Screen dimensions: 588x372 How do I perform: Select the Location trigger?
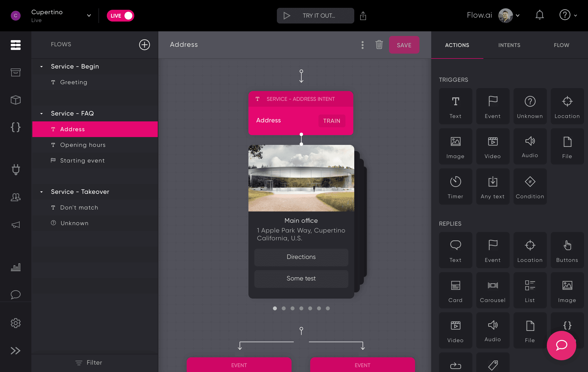point(567,106)
